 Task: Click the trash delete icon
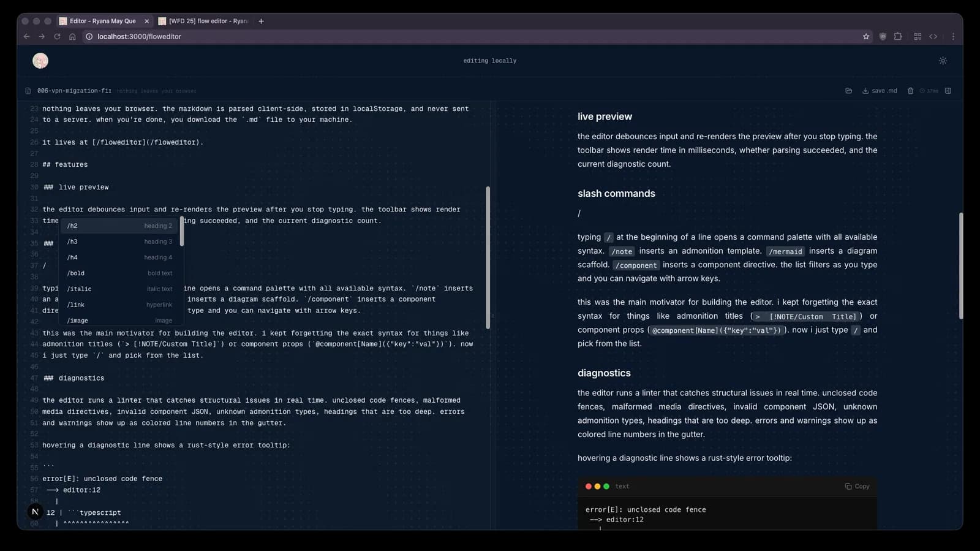point(910,91)
